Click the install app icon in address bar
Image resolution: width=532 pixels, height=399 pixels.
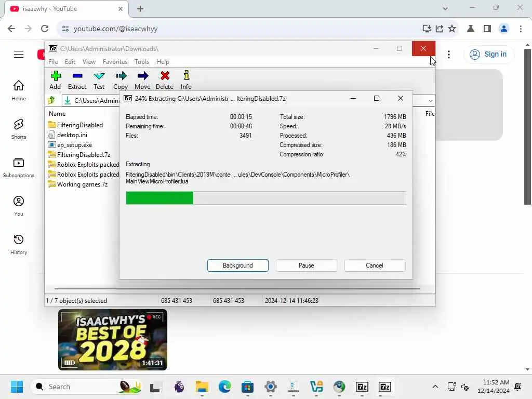coord(427,29)
